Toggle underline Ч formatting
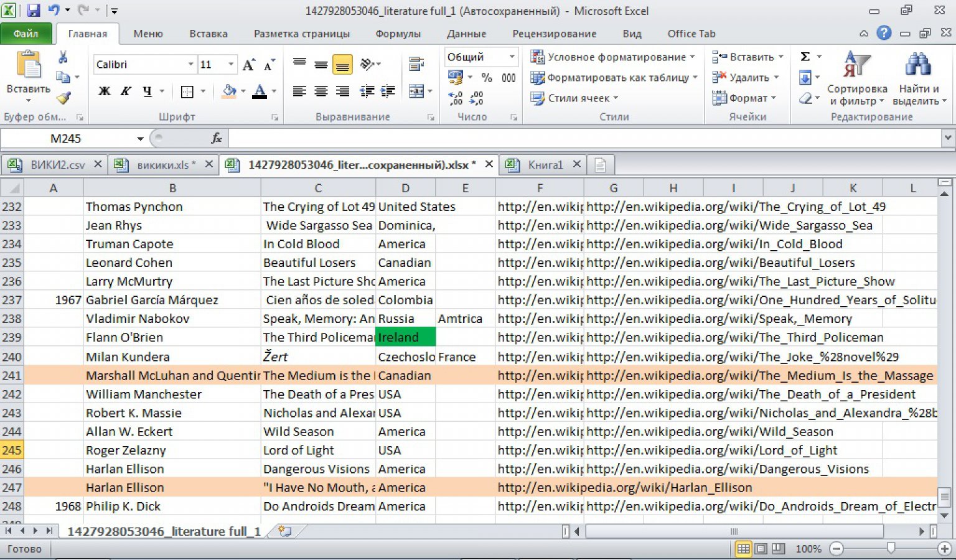The image size is (956, 560). [147, 91]
